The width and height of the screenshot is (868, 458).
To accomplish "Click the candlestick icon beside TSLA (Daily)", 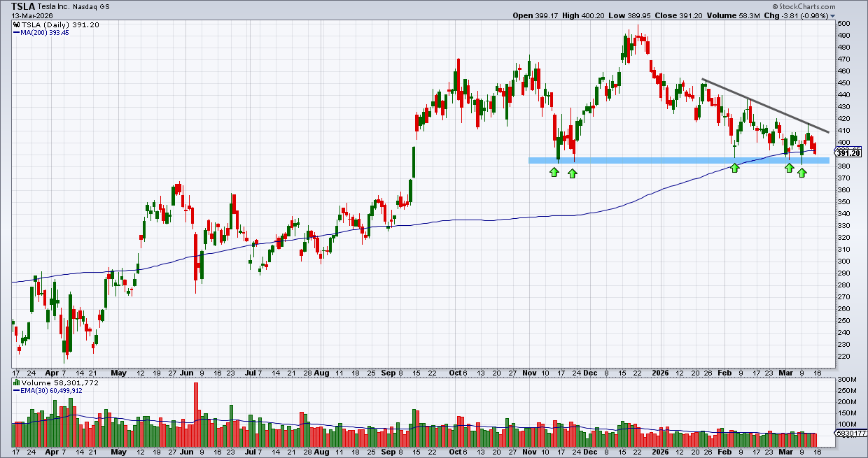I will click(x=16, y=24).
